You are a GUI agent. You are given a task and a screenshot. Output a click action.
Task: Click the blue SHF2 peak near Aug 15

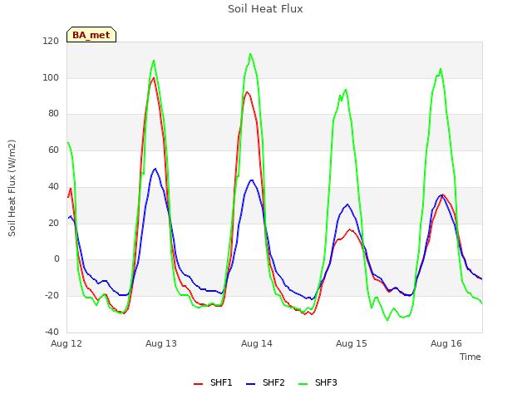point(347,204)
